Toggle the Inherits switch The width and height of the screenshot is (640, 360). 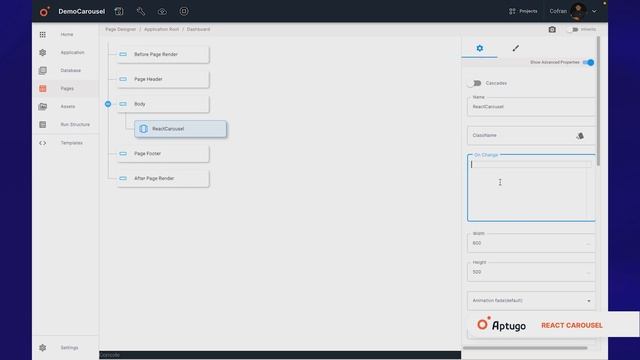point(573,29)
